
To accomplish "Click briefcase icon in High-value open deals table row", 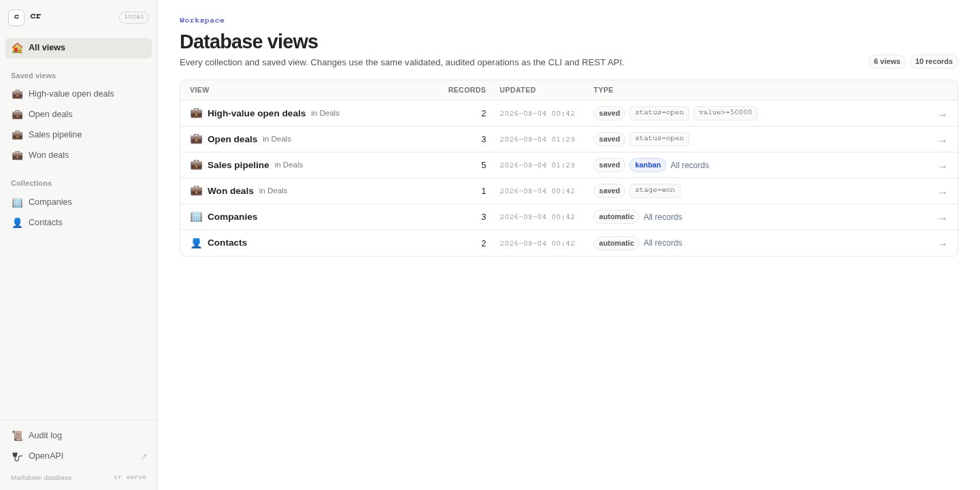I will (x=196, y=113).
